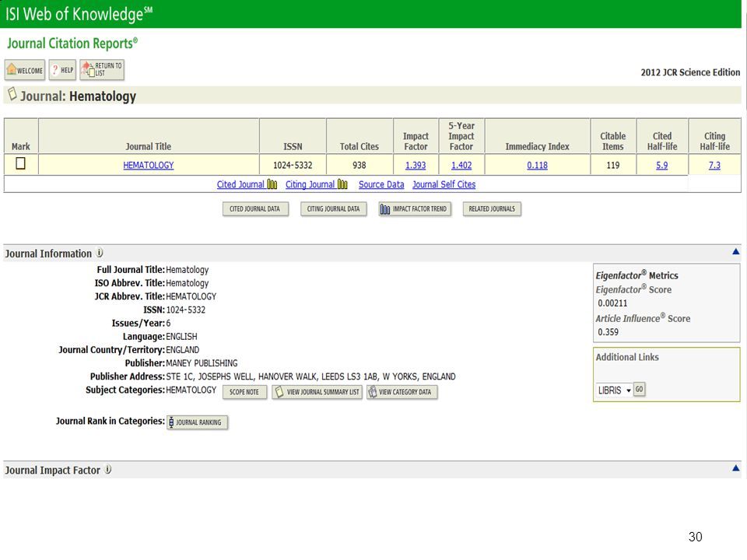Screen dimensions: 747x560
Task: Click the GO button beside LIBRIS
Action: [x=640, y=389]
